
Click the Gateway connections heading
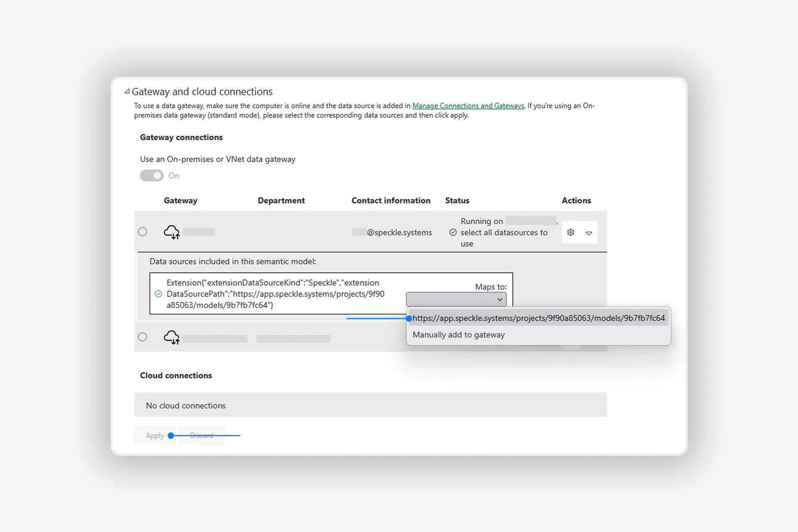point(181,137)
